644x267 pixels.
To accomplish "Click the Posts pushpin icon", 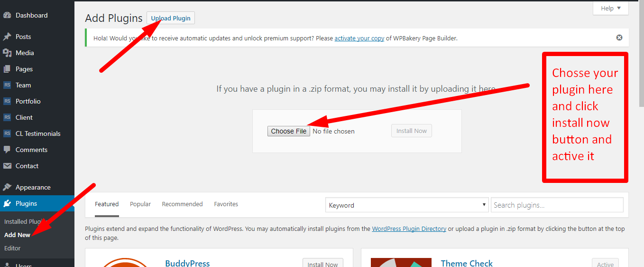I will click(x=7, y=37).
